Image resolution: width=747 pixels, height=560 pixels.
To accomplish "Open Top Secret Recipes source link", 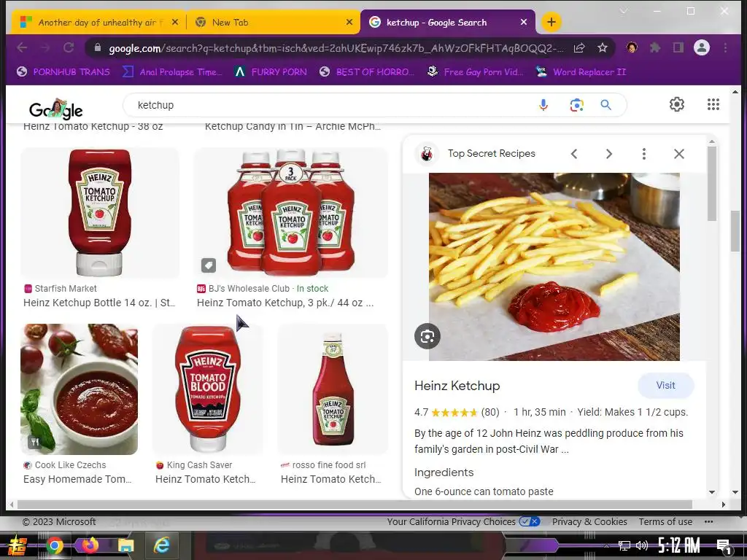I will coord(491,153).
